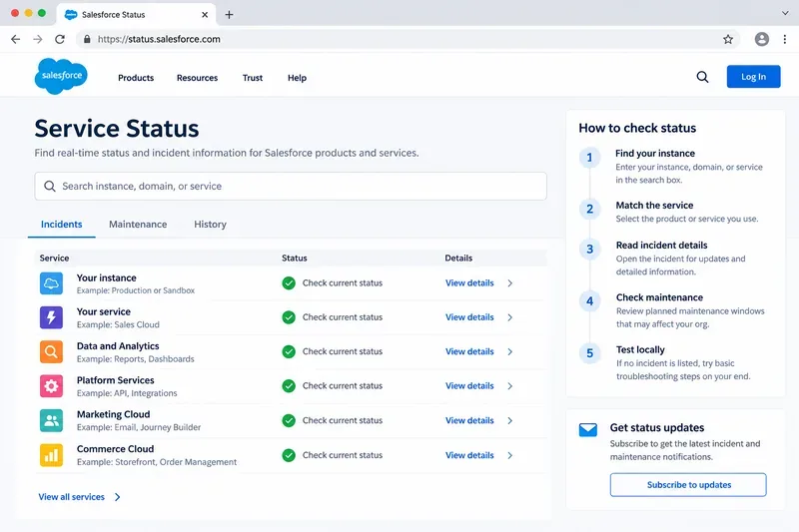
Task: Expand the Commerce Cloud row chevron
Action: (x=510, y=455)
